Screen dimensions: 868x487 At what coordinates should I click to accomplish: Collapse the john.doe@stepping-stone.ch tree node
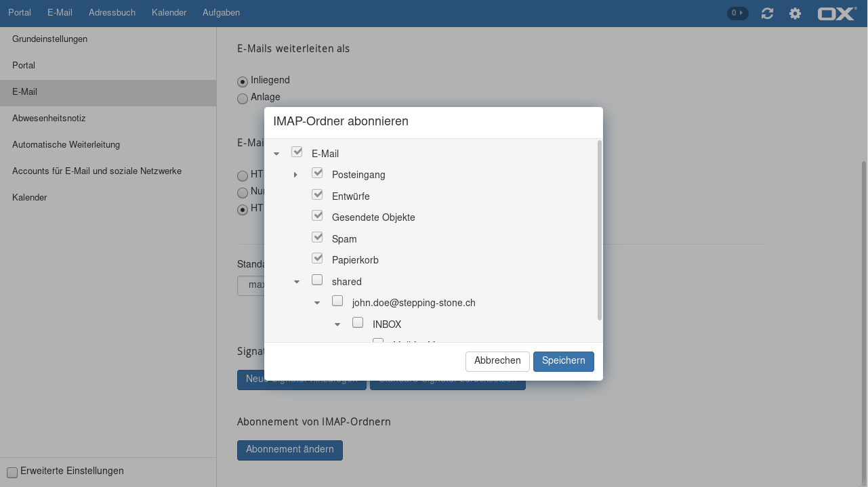[317, 303]
